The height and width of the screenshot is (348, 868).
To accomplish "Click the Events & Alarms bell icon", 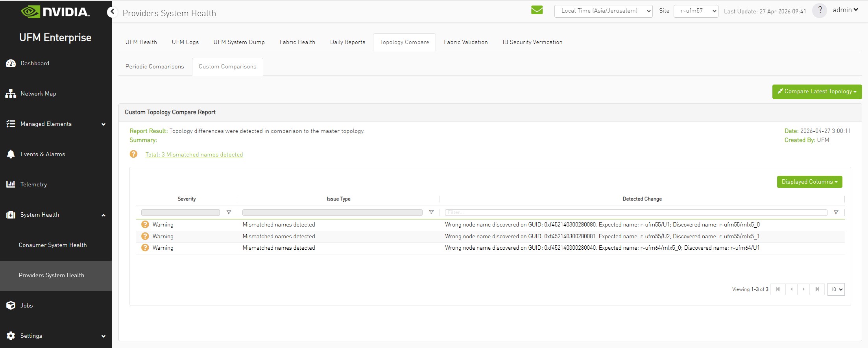I will coord(11,154).
